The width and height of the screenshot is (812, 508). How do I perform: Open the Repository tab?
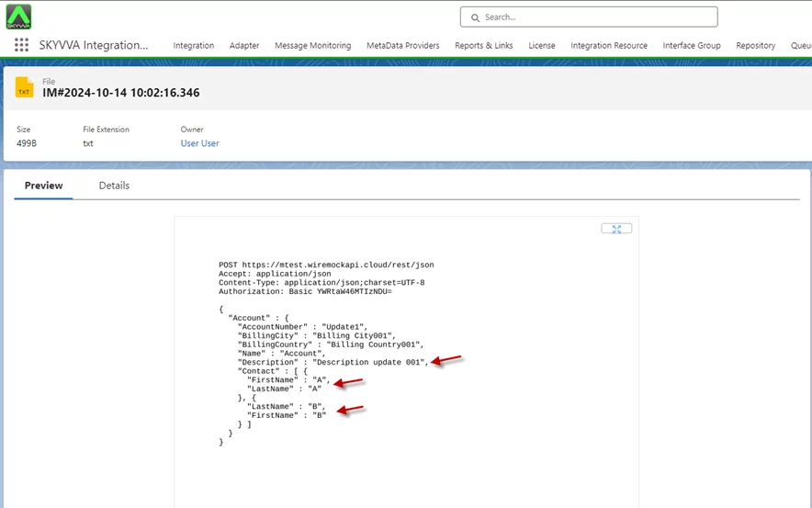pos(755,46)
